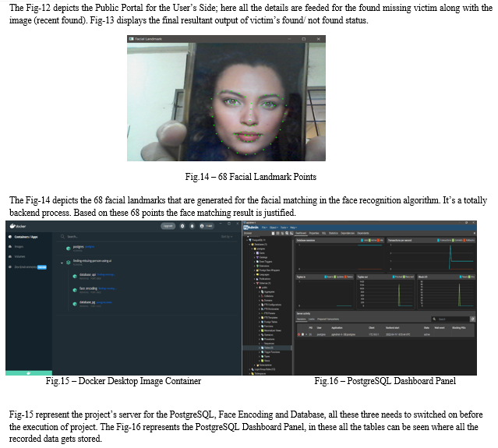This screenshot has width=498, height=448.
Task: Click Server activity refresh icon
Action: pyautogui.click(x=472, y=319)
